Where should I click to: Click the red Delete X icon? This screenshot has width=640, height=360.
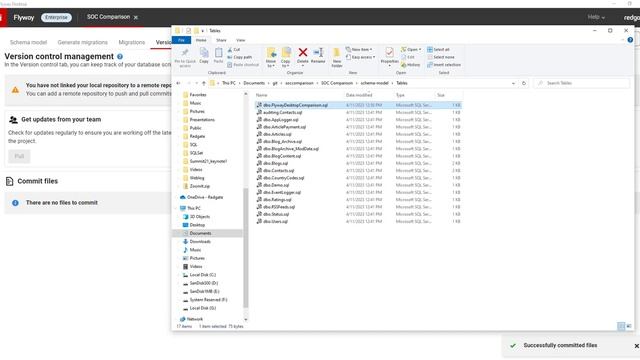[302, 52]
